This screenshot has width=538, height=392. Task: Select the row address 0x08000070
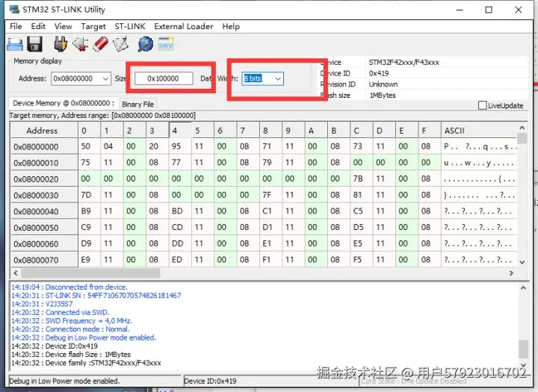(x=44, y=260)
